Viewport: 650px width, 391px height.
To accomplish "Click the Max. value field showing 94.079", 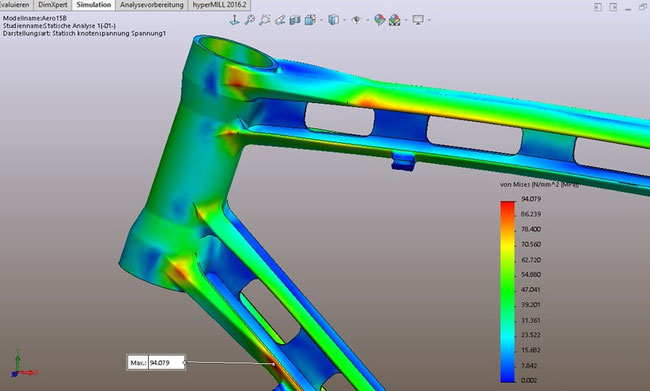I will pyautogui.click(x=166, y=363).
